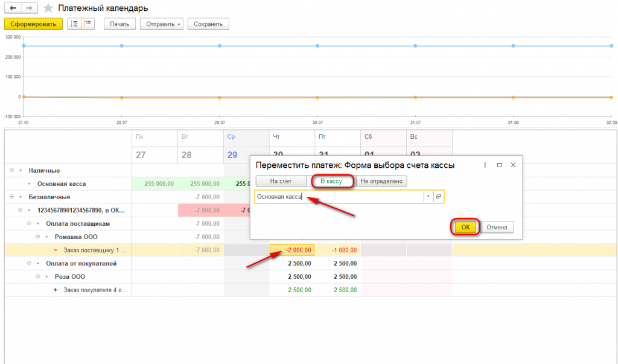This screenshot has height=364, width=618.
Task: Maximize the move payment dialog
Action: pyautogui.click(x=499, y=165)
